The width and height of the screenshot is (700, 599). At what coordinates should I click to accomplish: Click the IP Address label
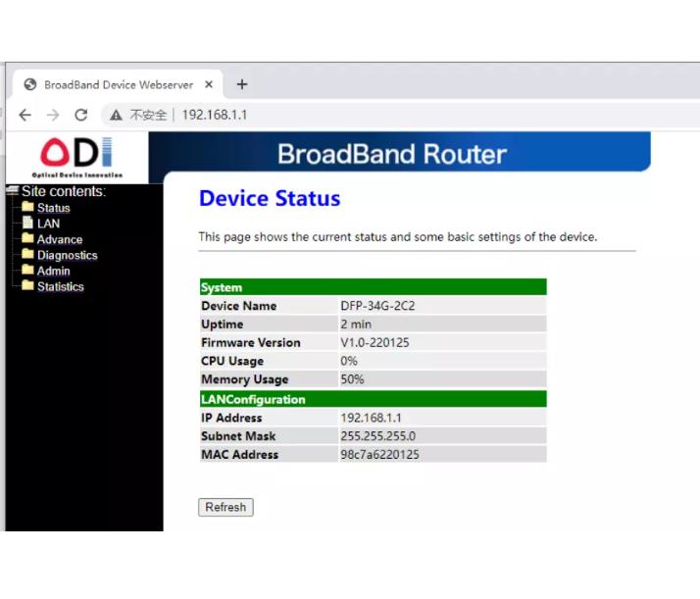coord(231,418)
